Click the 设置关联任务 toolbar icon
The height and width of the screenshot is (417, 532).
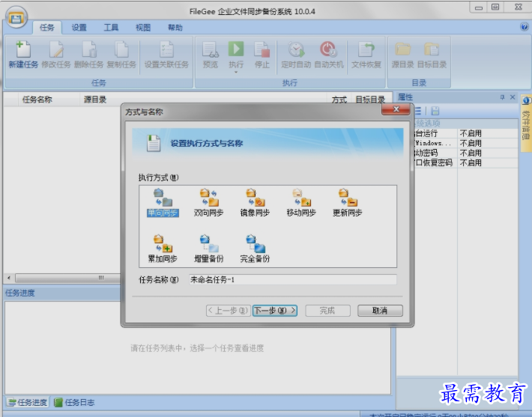[166, 49]
